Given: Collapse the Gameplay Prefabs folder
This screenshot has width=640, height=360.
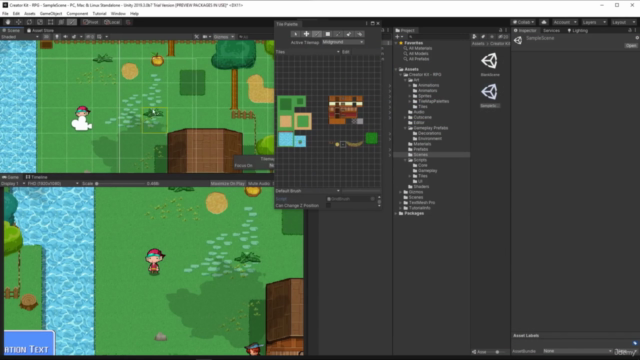Looking at the screenshot, I should pyautogui.click(x=405, y=128).
